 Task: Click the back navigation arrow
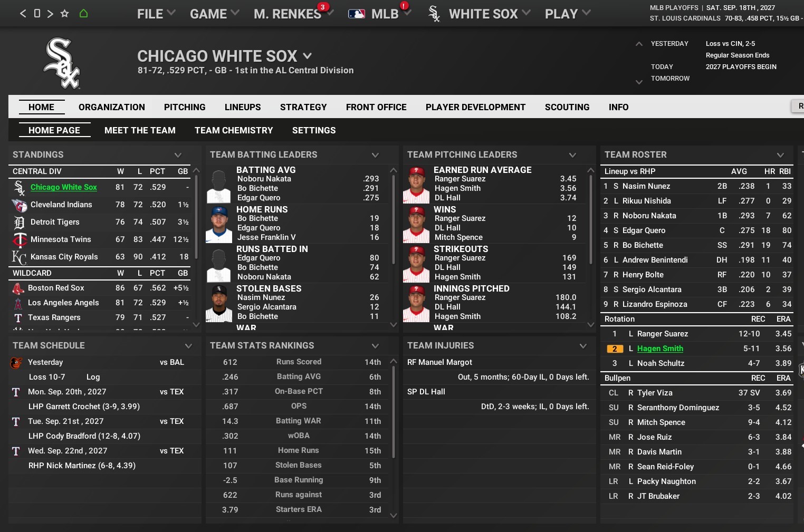coord(23,14)
